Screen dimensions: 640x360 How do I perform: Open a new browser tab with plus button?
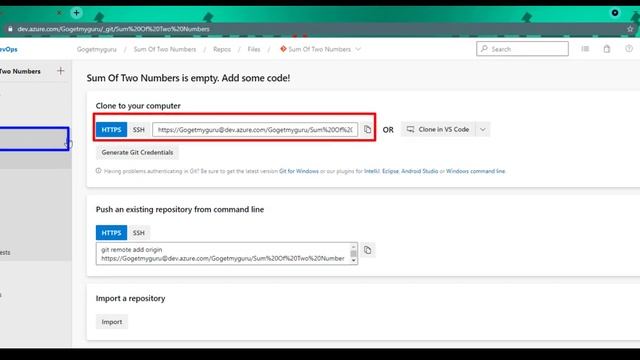click(x=76, y=13)
